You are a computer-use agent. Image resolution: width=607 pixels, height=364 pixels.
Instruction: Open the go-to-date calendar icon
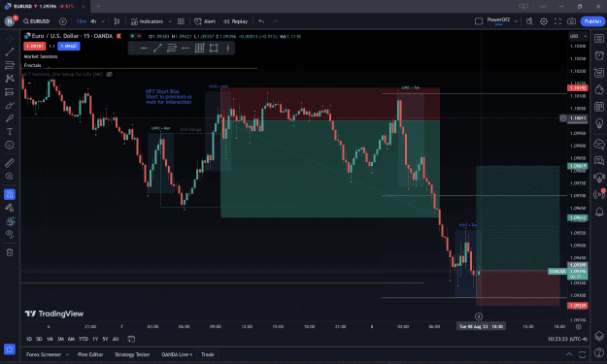131,339
